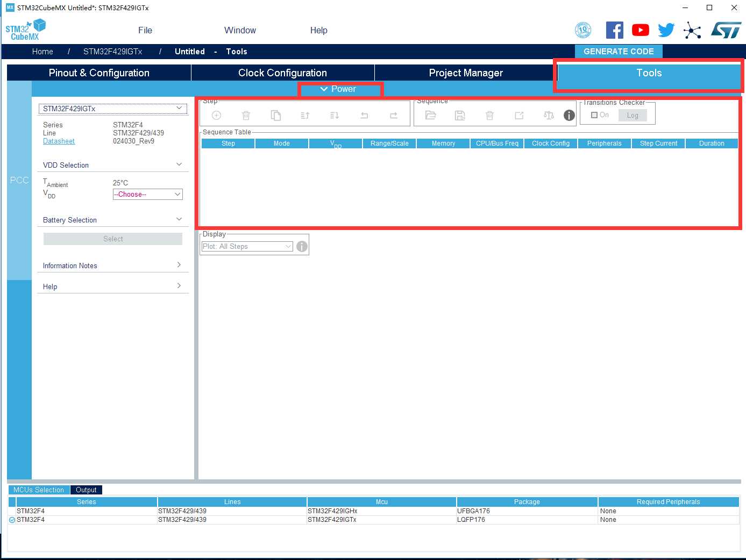Click GENERATE CODE button
The image size is (746, 560).
tap(619, 52)
